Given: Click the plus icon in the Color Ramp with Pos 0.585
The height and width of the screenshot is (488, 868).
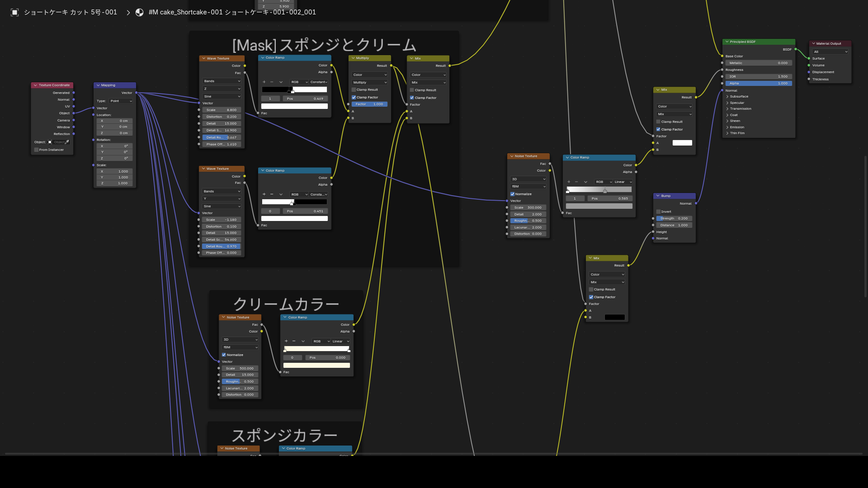Looking at the screenshot, I should coord(569,182).
